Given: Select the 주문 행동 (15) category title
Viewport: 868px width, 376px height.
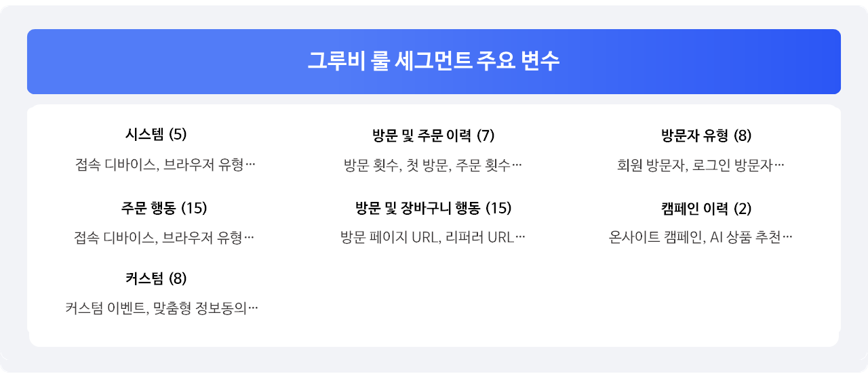Looking at the screenshot, I should (x=164, y=207).
